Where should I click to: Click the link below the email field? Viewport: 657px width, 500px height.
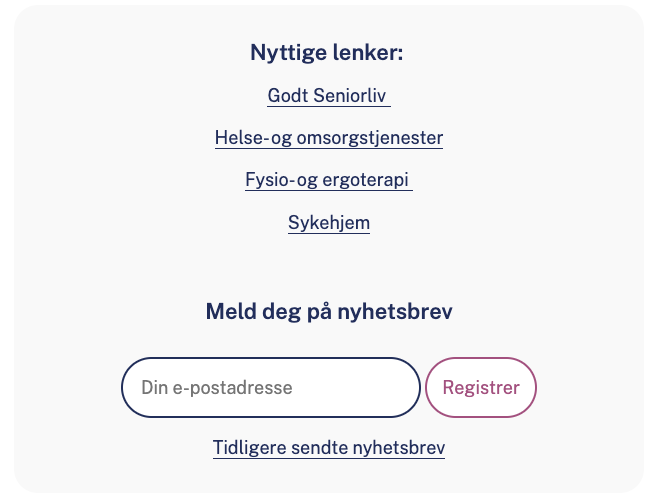tap(328, 448)
